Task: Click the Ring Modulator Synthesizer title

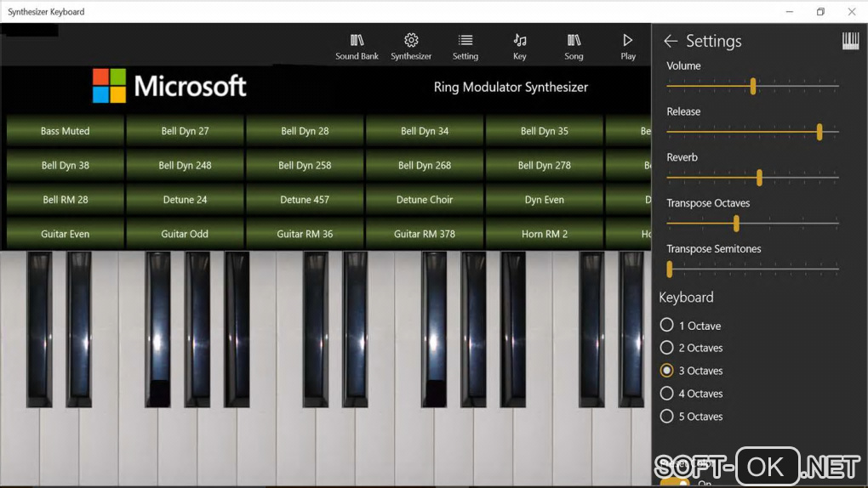Action: 511,87
